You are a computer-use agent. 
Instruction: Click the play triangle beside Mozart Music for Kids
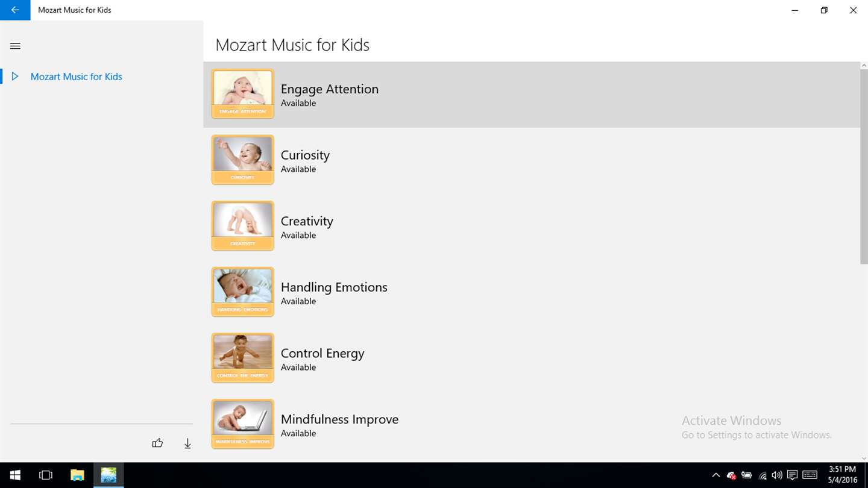click(x=15, y=77)
